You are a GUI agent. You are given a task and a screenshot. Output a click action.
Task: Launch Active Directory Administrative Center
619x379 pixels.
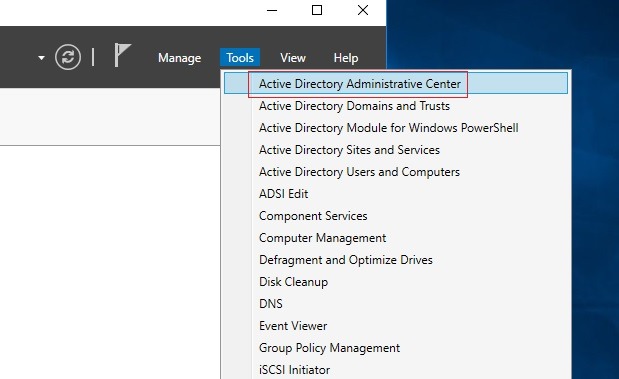[x=396, y=83]
